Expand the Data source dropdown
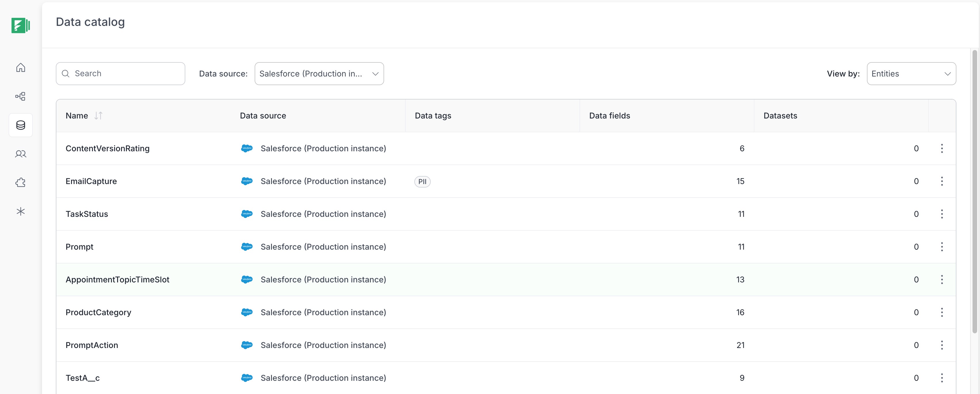 tap(319, 74)
